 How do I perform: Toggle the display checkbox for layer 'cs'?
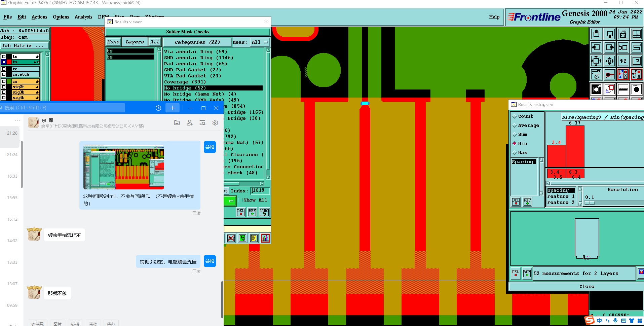coord(4,81)
